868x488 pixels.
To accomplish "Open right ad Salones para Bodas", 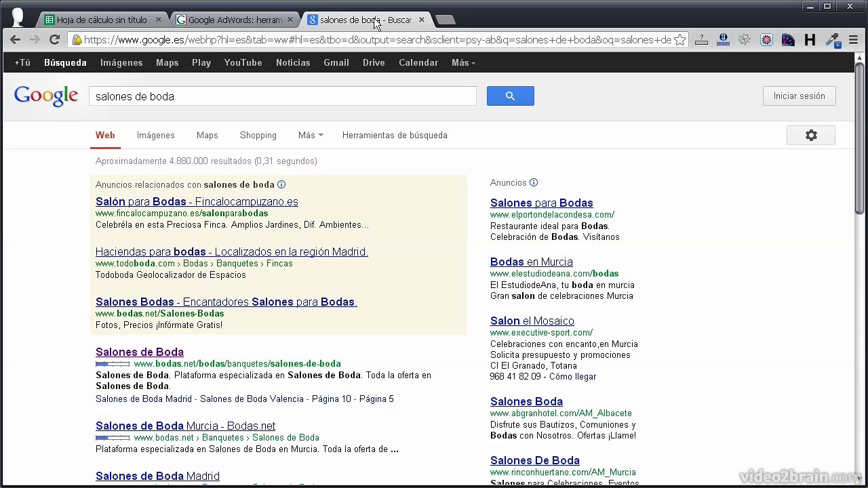I will tap(542, 203).
